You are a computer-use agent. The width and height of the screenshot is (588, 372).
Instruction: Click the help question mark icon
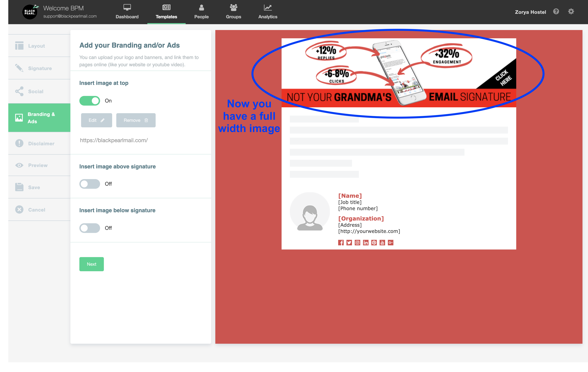point(556,12)
